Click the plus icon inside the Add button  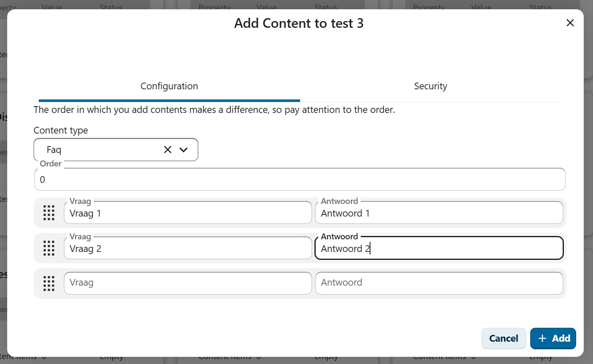point(542,338)
